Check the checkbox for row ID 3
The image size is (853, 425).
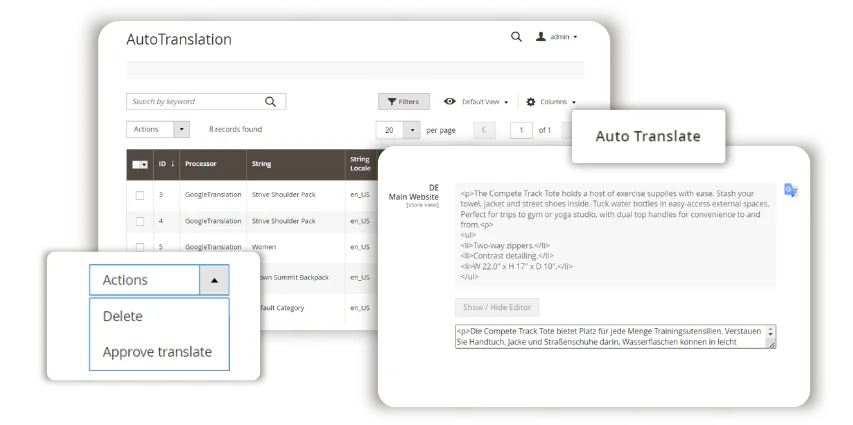click(140, 195)
